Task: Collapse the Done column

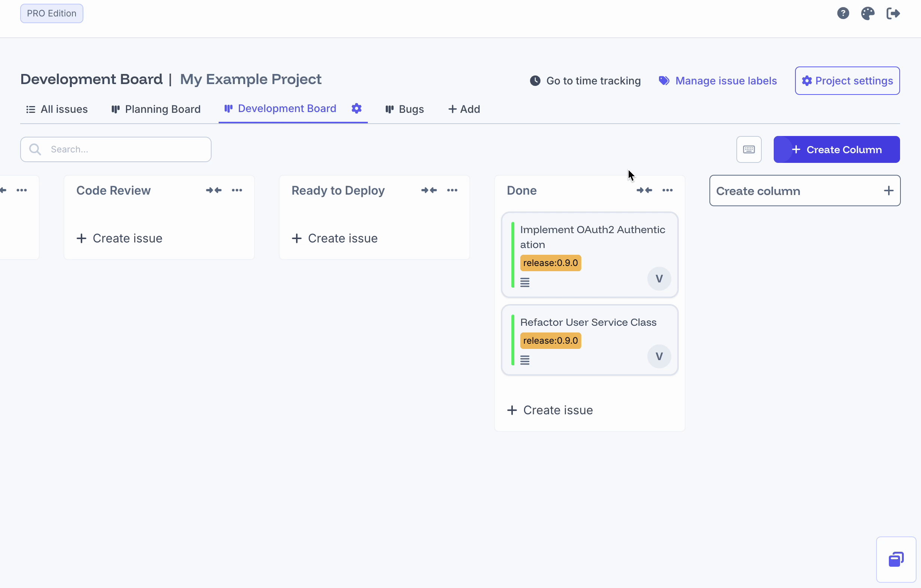Action: [644, 191]
